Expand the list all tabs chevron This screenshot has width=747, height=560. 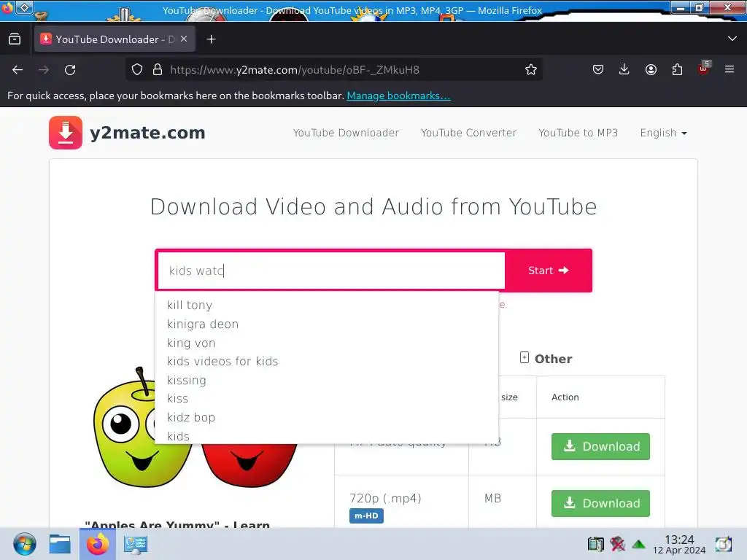click(732, 39)
